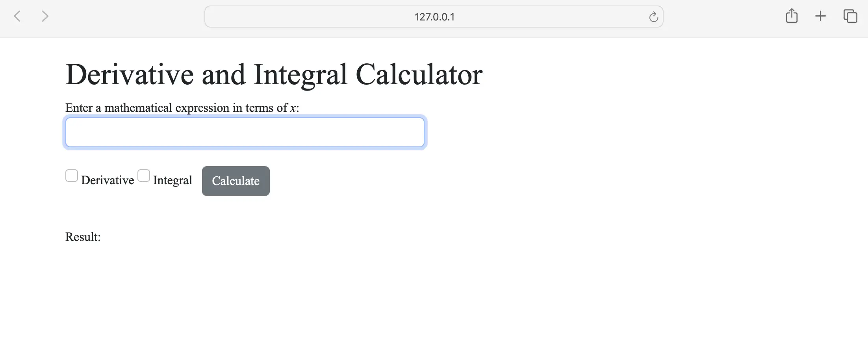Click the blank toolbar area left of address bar
The width and height of the screenshot is (868, 359).
(126, 17)
